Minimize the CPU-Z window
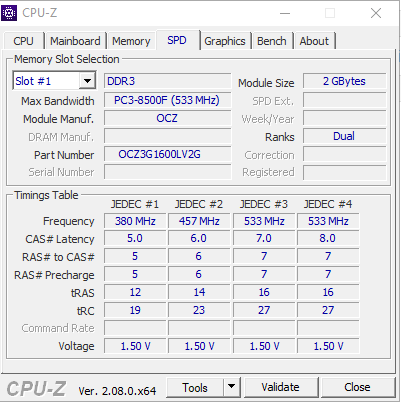Viewport: 401px width, 403px height. [285, 13]
